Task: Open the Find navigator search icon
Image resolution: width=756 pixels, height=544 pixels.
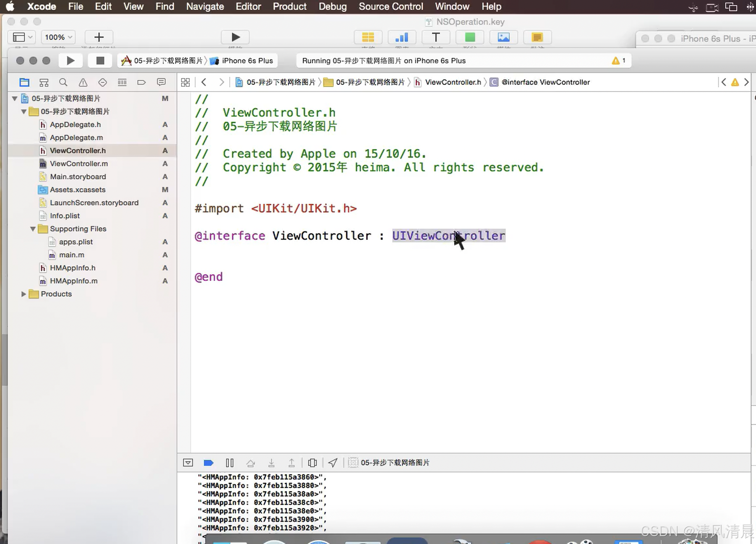Action: (63, 82)
